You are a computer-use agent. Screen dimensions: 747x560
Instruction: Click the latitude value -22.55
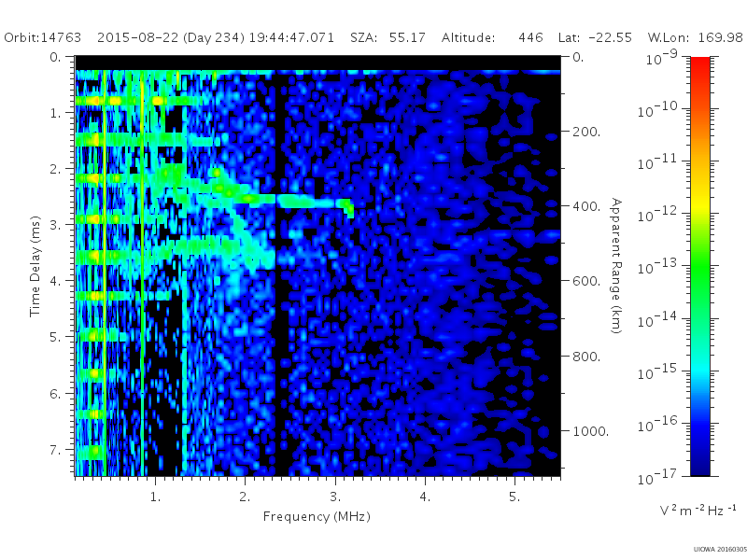point(611,37)
